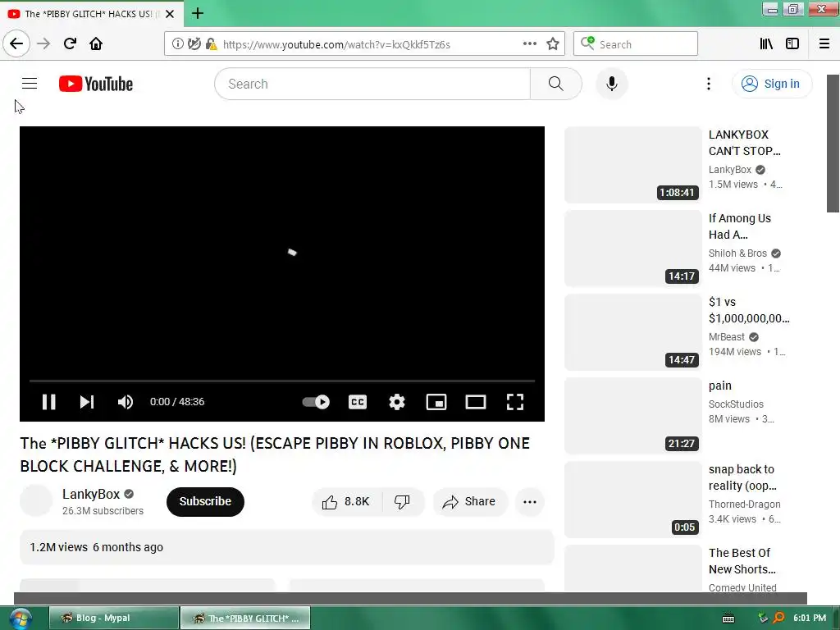Open The Best Of New Shorts video

pyautogui.click(x=742, y=561)
